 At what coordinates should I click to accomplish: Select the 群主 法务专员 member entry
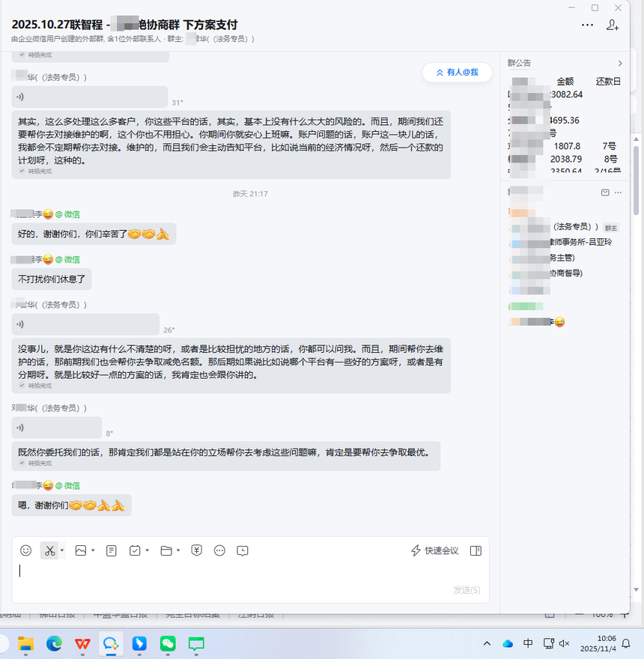click(564, 227)
